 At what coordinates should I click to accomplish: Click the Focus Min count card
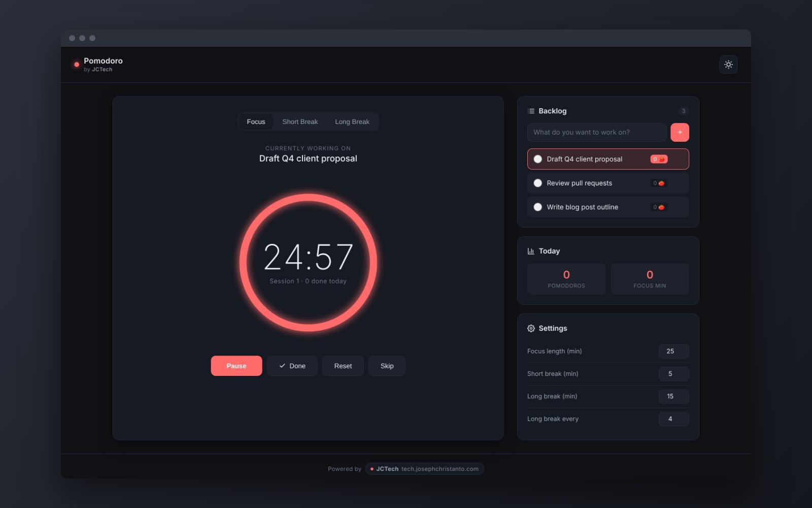pyautogui.click(x=650, y=279)
